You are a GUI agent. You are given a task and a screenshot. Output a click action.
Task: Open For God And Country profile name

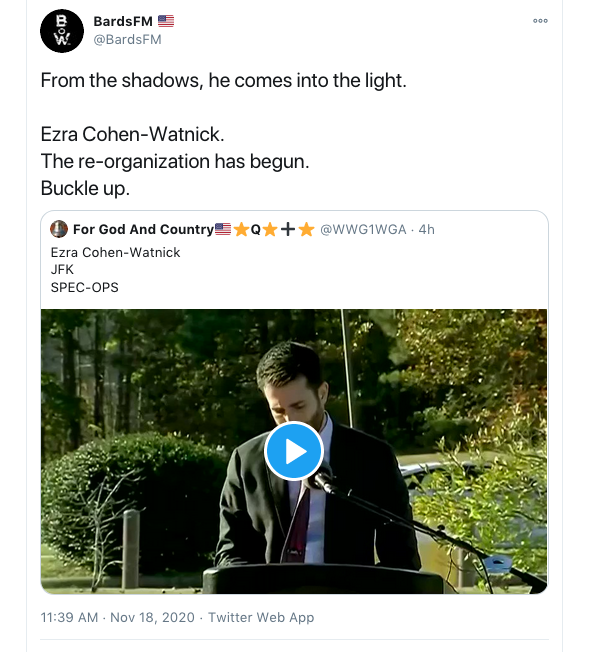pos(143,229)
